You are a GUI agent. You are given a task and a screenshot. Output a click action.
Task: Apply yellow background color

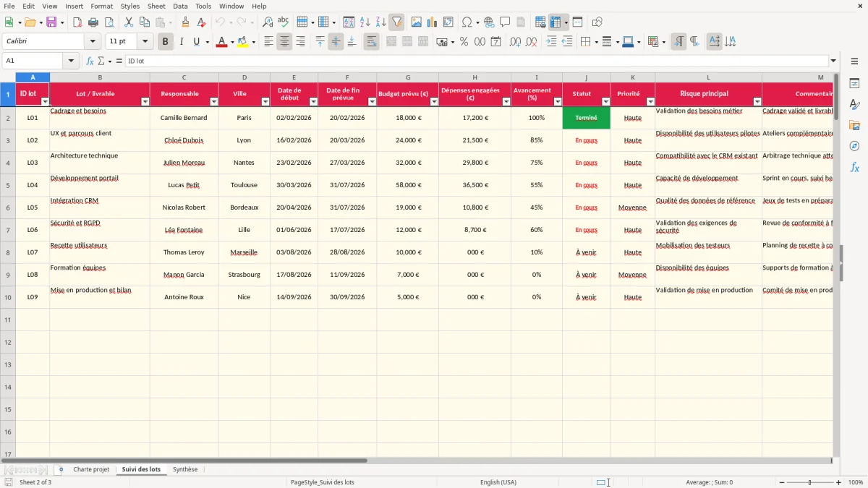243,42
